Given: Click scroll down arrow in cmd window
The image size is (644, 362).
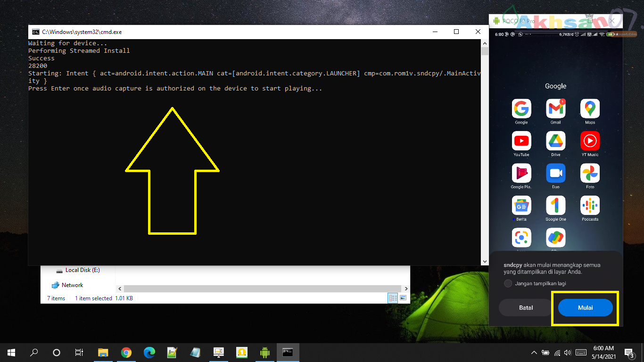Looking at the screenshot, I should tap(485, 262).
